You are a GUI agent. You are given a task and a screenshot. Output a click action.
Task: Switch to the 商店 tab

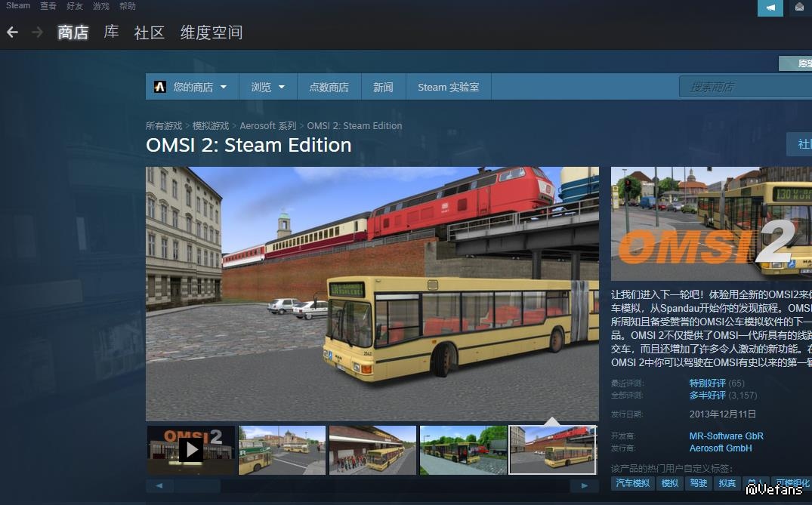[x=73, y=32]
